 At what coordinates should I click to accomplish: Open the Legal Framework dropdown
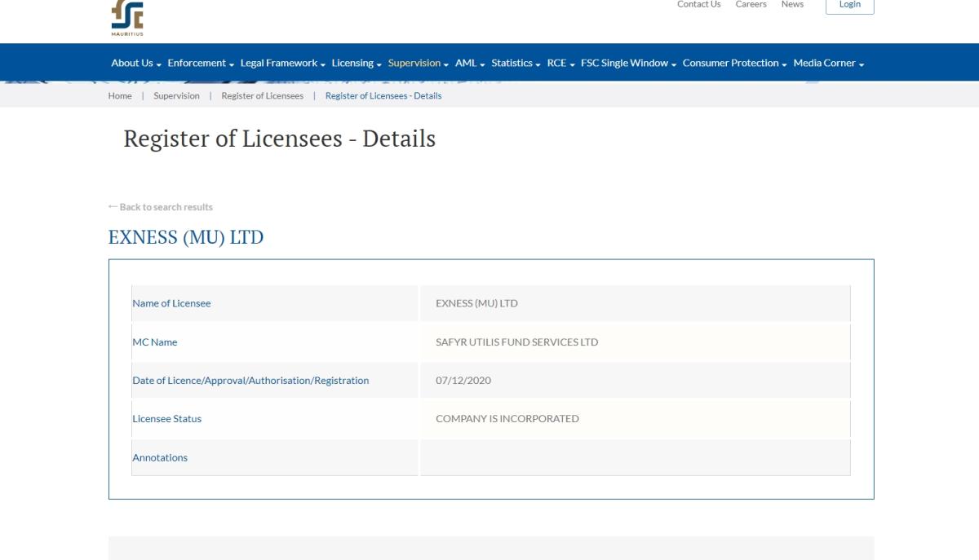pos(279,62)
